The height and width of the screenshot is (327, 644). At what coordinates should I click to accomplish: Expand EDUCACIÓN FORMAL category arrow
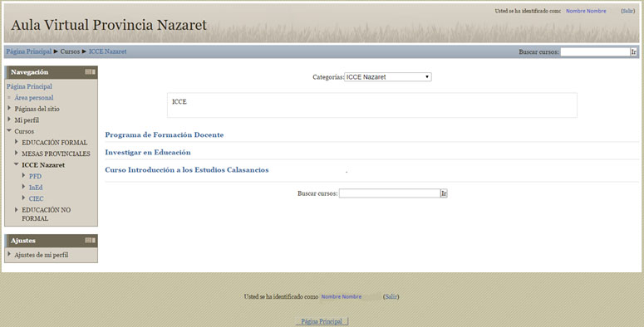17,142
